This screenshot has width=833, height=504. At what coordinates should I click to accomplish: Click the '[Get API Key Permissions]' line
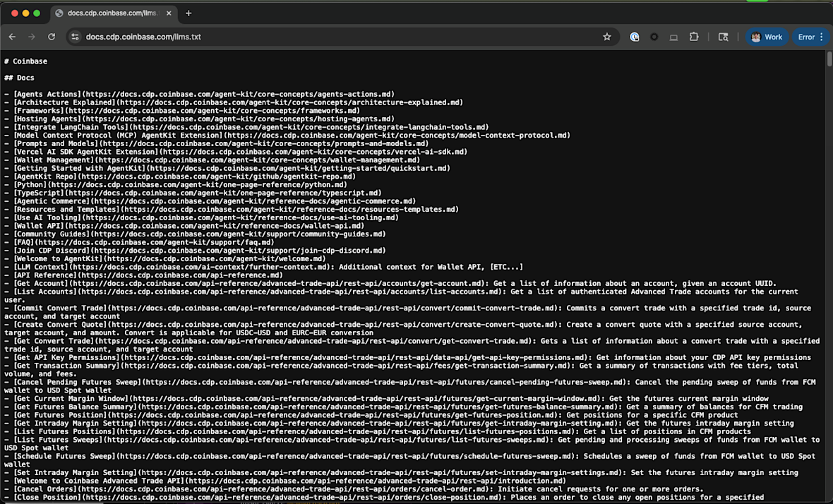tap(407, 357)
